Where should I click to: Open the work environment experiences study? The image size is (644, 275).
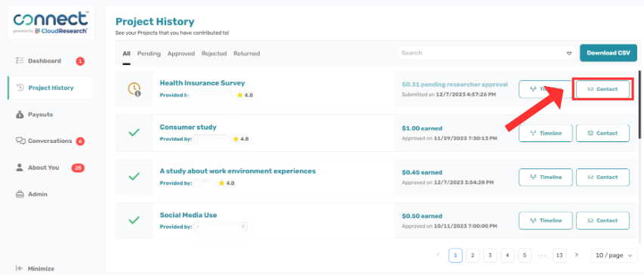point(237,171)
